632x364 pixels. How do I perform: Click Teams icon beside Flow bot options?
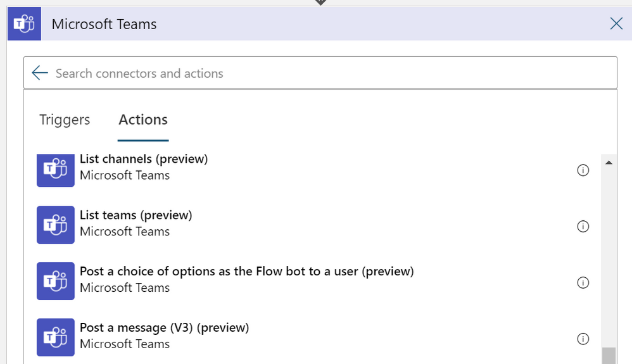click(56, 281)
